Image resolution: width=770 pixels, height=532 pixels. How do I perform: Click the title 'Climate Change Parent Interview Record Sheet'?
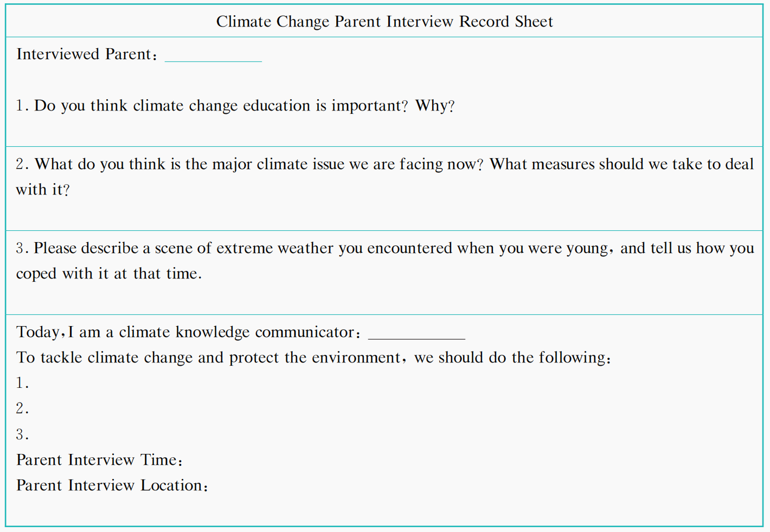click(384, 22)
